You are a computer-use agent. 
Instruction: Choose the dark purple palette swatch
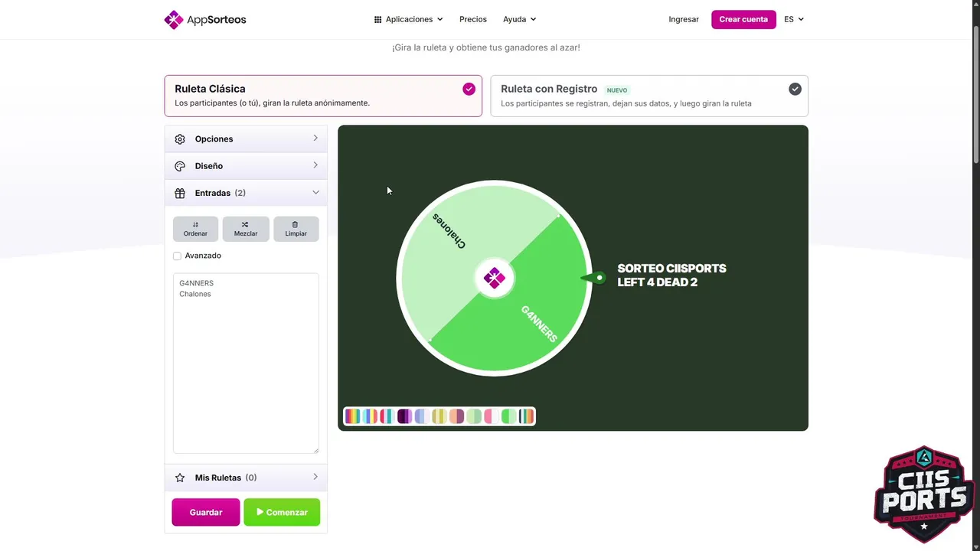click(x=405, y=416)
